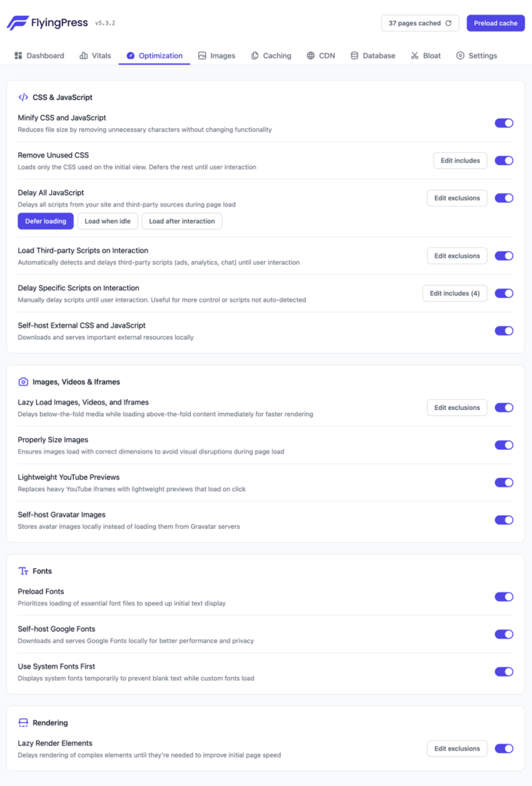532x786 pixels.
Task: Click Edit includes (4) button
Action: click(x=454, y=293)
